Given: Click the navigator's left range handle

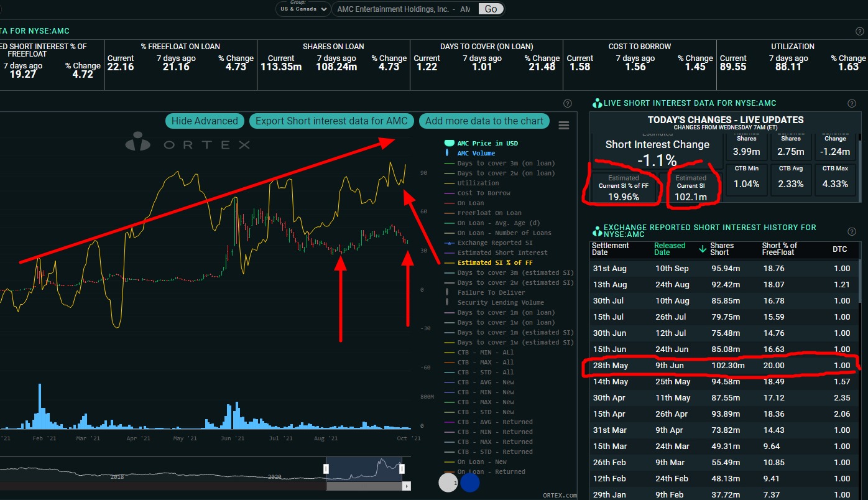Looking at the screenshot, I should pyautogui.click(x=326, y=469).
